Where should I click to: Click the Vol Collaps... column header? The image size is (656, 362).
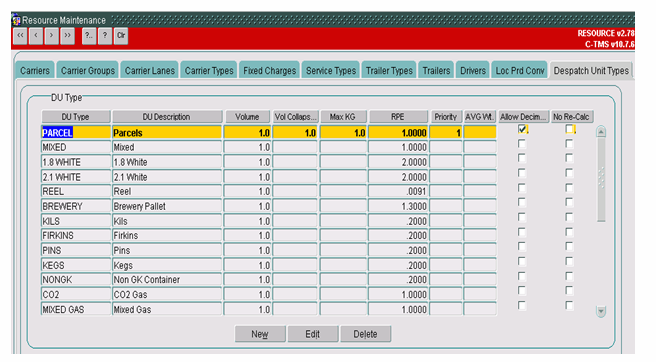click(x=295, y=117)
